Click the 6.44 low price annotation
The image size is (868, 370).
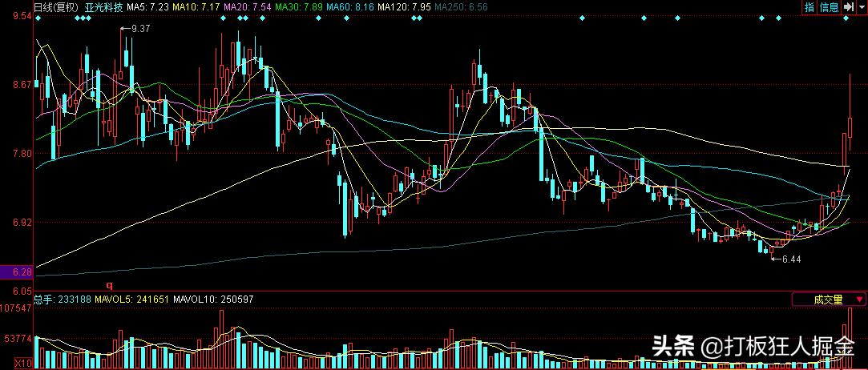[x=787, y=259]
